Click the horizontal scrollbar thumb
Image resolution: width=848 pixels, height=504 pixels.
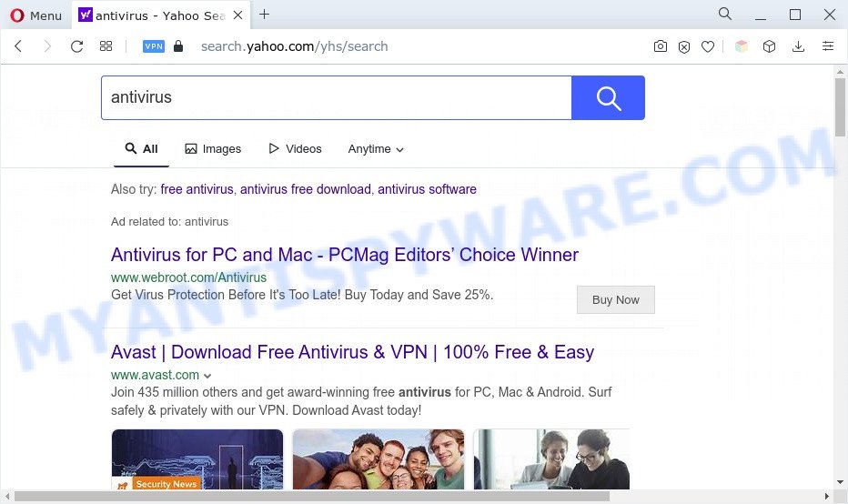click(311, 496)
